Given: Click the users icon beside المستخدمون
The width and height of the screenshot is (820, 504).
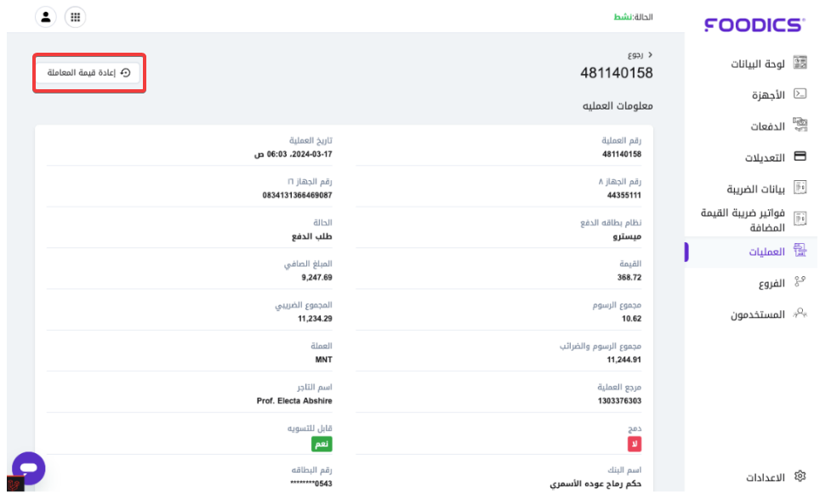Looking at the screenshot, I should click(800, 314).
